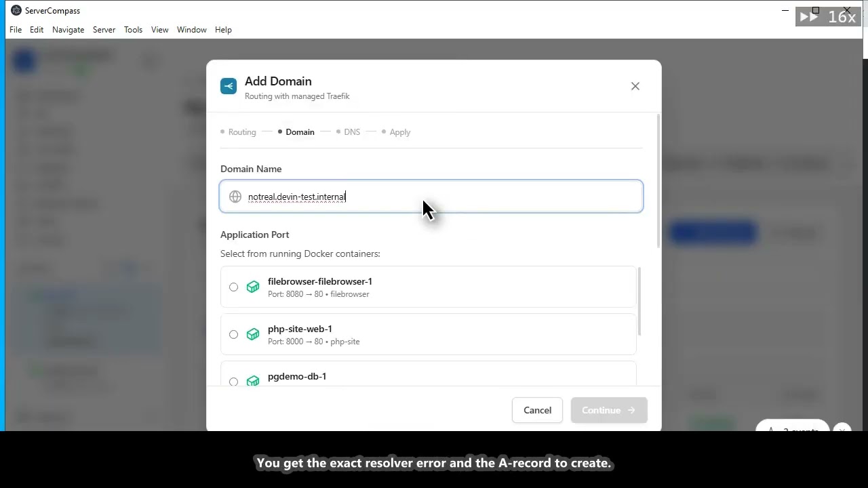Jump to the DNS step
The image size is (868, 488).
349,132
